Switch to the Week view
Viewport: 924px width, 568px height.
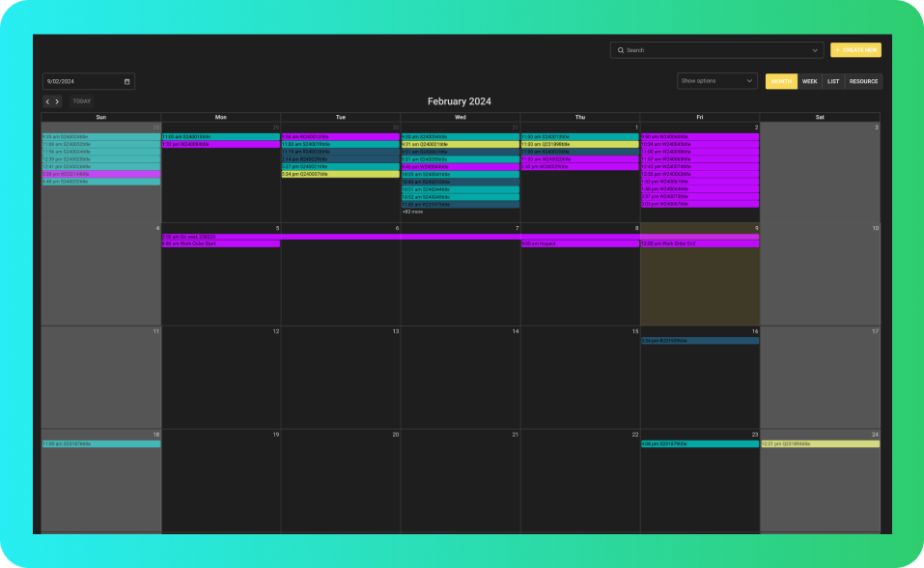pos(810,81)
